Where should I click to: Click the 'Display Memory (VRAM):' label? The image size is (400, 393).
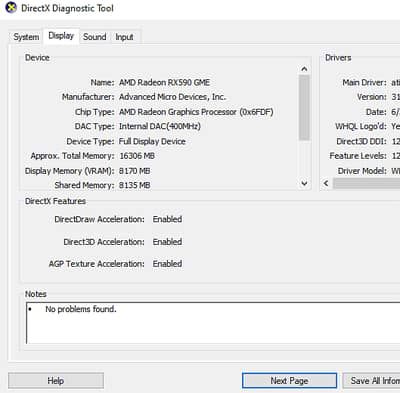[x=69, y=171]
